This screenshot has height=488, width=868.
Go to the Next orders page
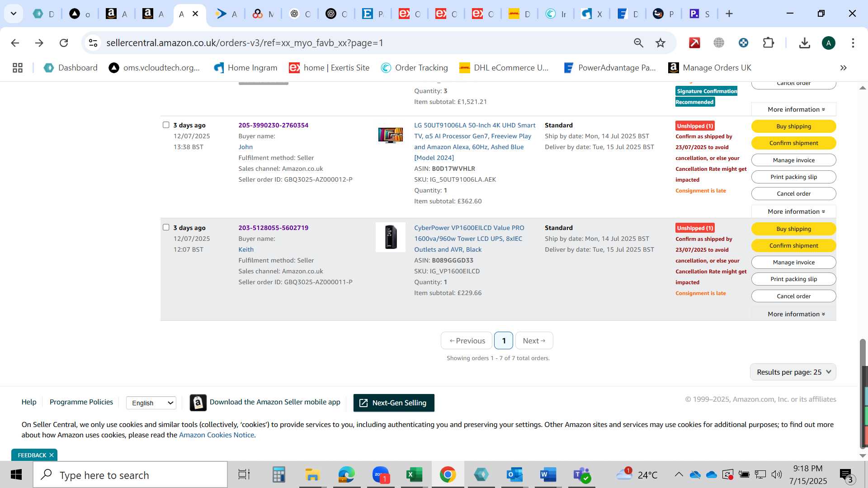tap(534, 341)
